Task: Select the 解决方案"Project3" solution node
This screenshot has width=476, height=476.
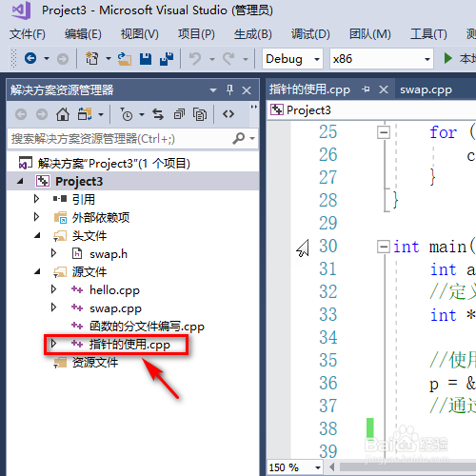Action: [x=113, y=164]
